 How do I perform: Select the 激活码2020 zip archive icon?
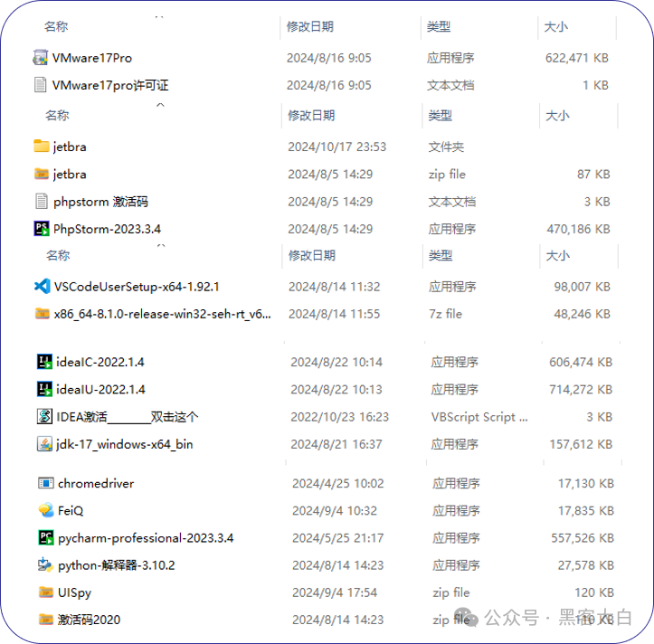click(46, 620)
